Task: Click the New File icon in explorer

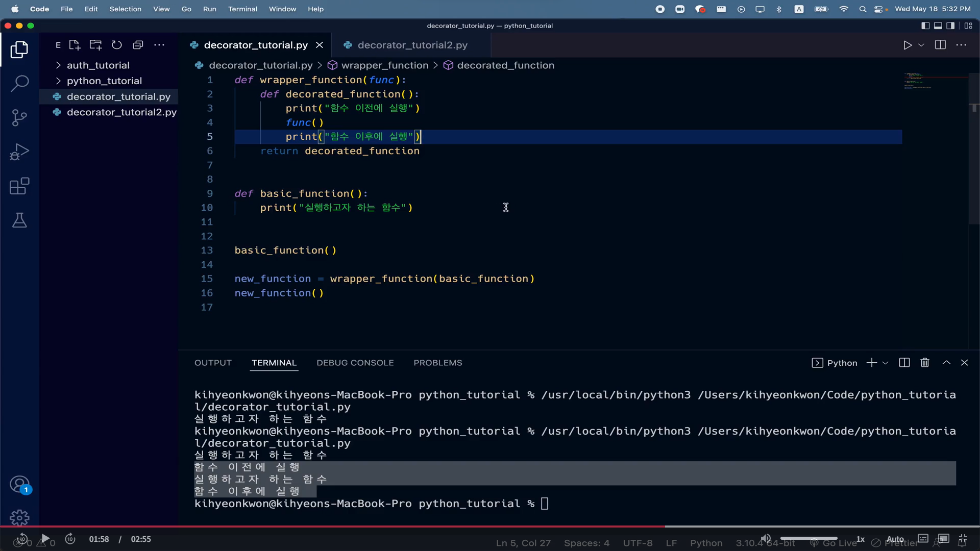Action: click(x=75, y=45)
